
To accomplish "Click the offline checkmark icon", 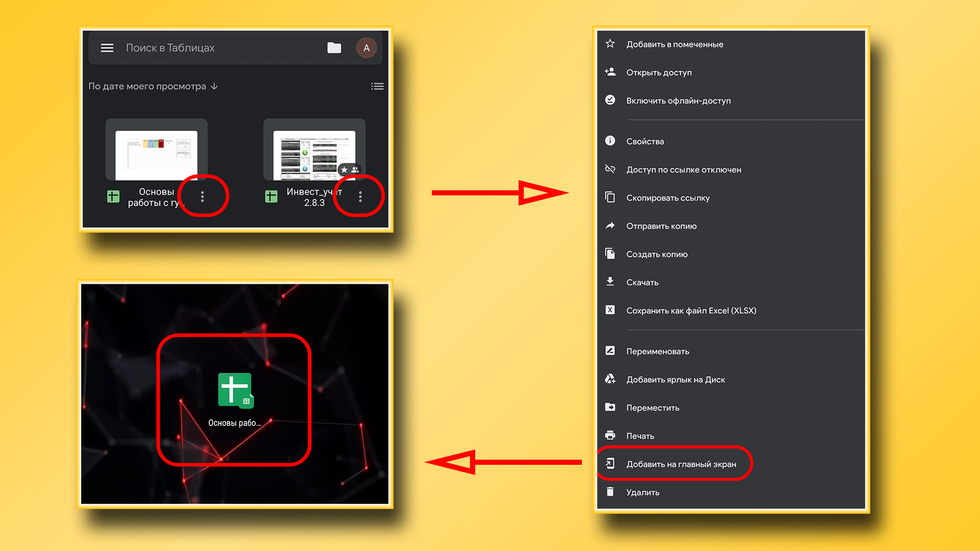I will [x=610, y=100].
